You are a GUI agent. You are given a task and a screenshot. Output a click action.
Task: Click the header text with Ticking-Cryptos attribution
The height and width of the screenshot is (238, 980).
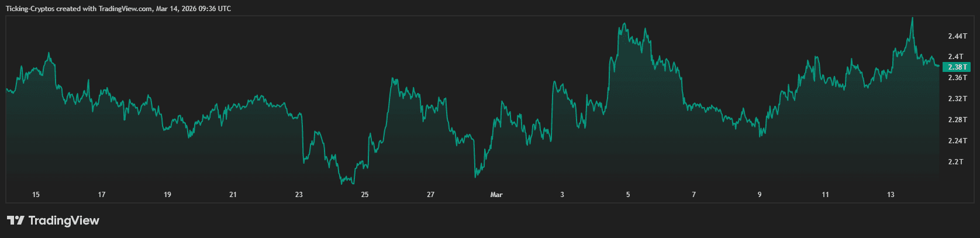tap(118, 9)
